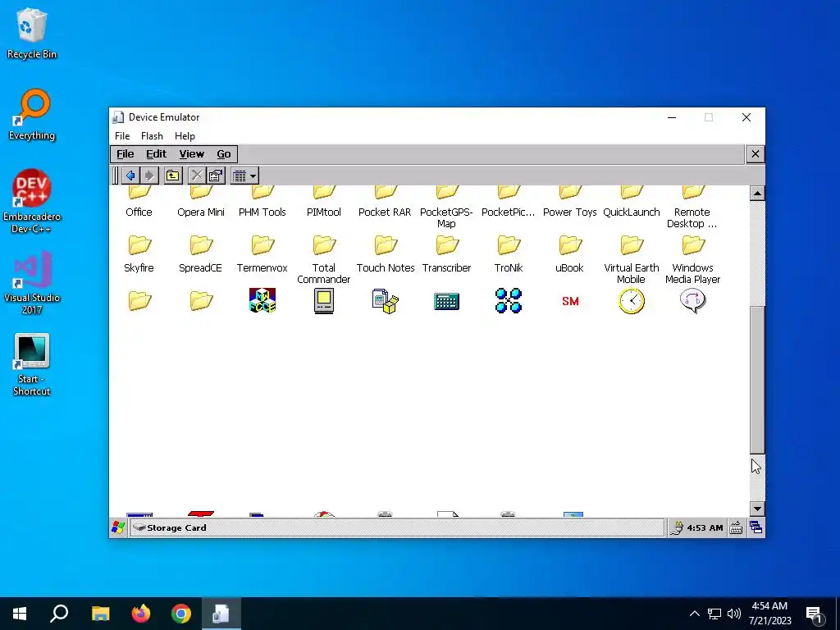
Task: Select the PocketPic... folder label
Action: pos(509,212)
